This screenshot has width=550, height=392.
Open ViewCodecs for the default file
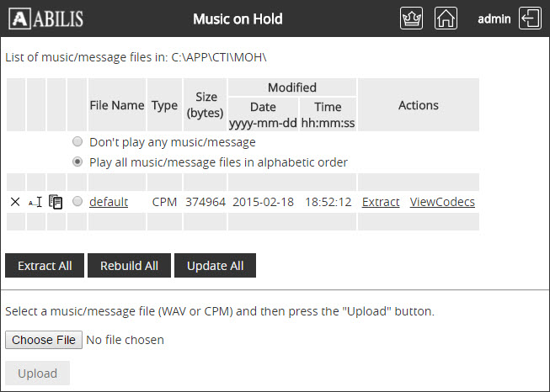point(442,202)
